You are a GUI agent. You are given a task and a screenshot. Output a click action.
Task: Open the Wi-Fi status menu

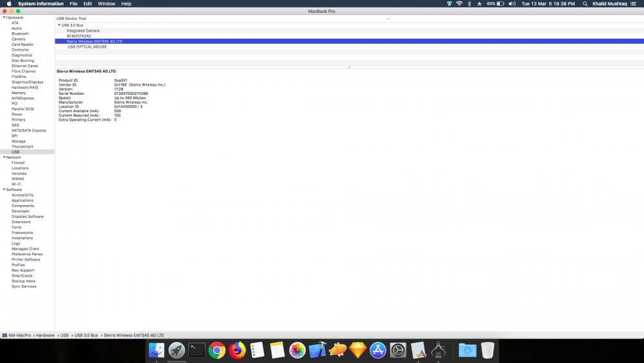pos(459,4)
